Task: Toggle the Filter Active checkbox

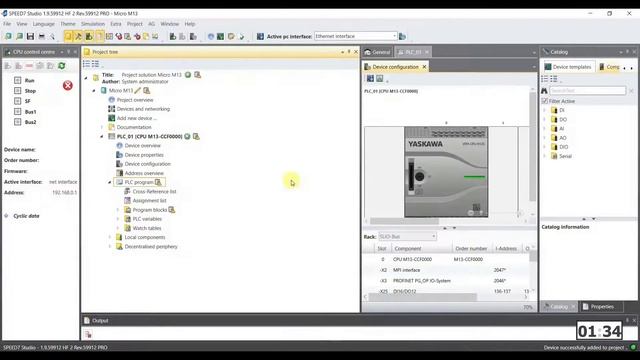Action: [x=544, y=101]
